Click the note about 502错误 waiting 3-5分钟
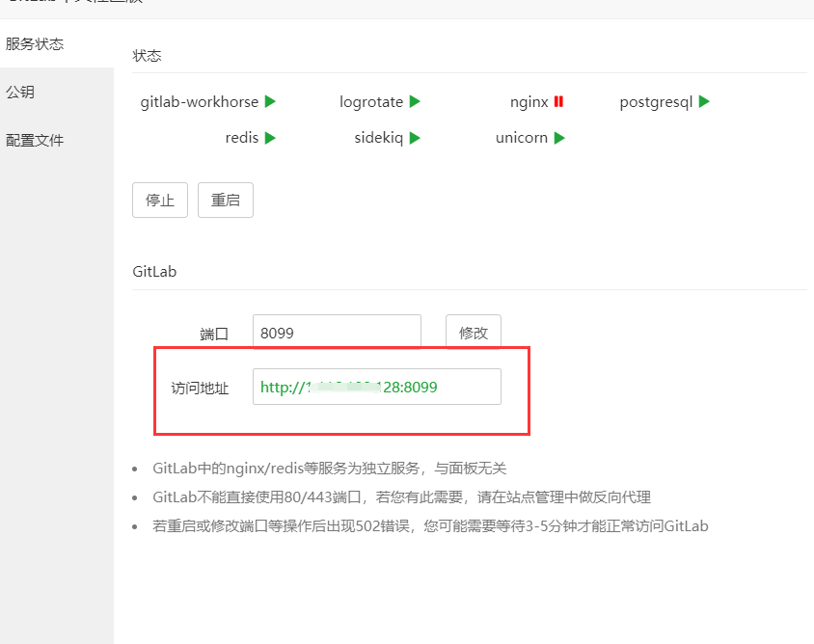814x644 pixels. point(430,526)
